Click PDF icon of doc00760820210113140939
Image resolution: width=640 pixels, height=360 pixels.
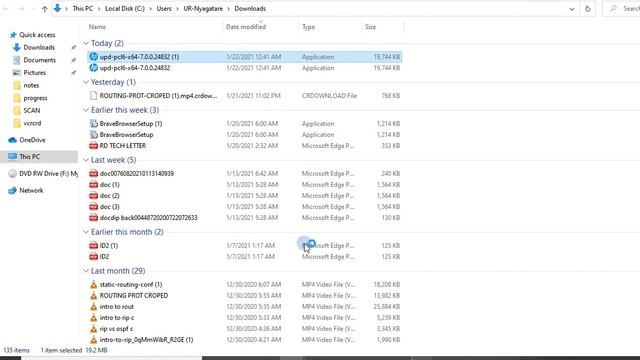93,173
